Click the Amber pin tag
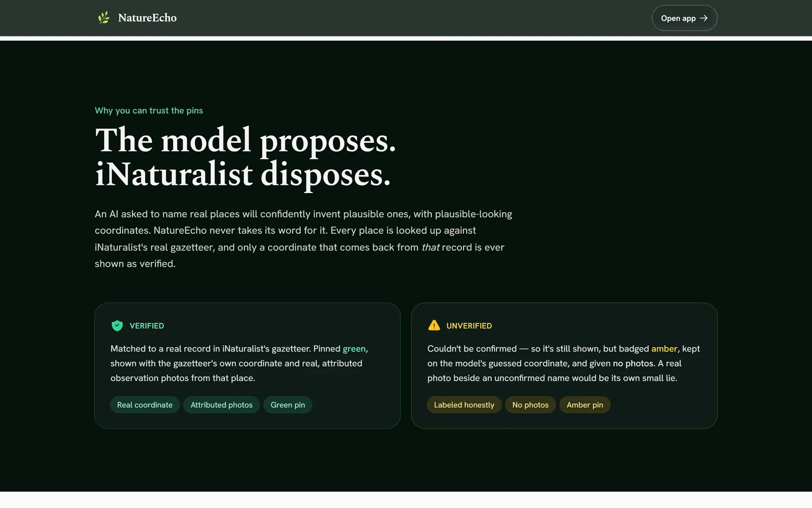Image resolution: width=812 pixels, height=508 pixels. point(585,405)
